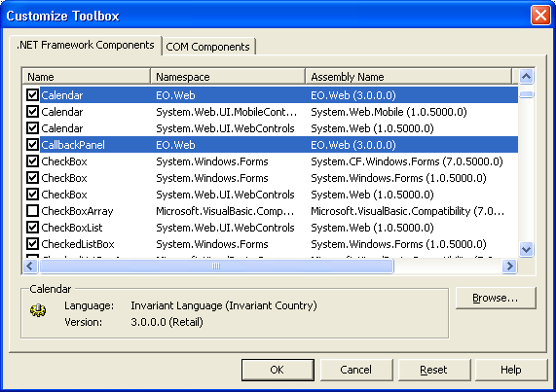This screenshot has height=392, width=556.
Task: Sort by the Assembly Name column header
Action: click(x=408, y=77)
